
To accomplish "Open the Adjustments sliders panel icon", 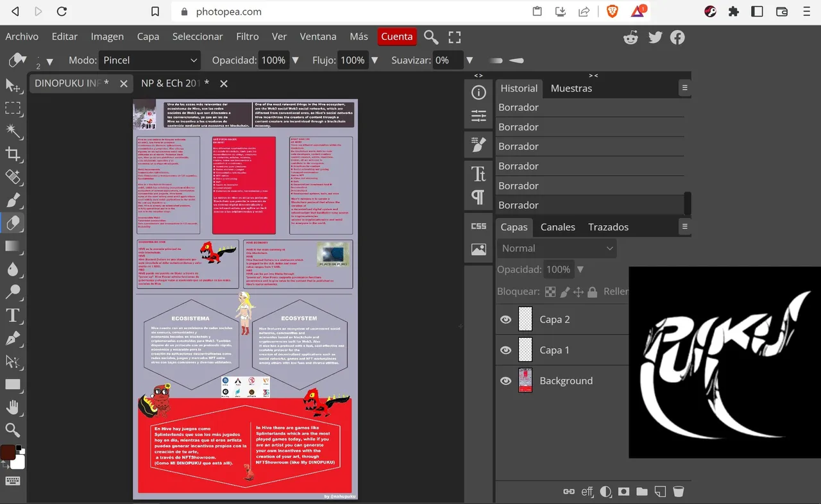I will 478,116.
